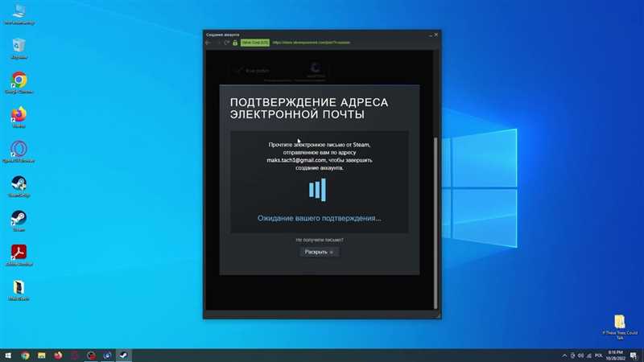Screen dimensions: 644x362
Task: Open the Firefox desktop shortcut
Action: (19, 117)
